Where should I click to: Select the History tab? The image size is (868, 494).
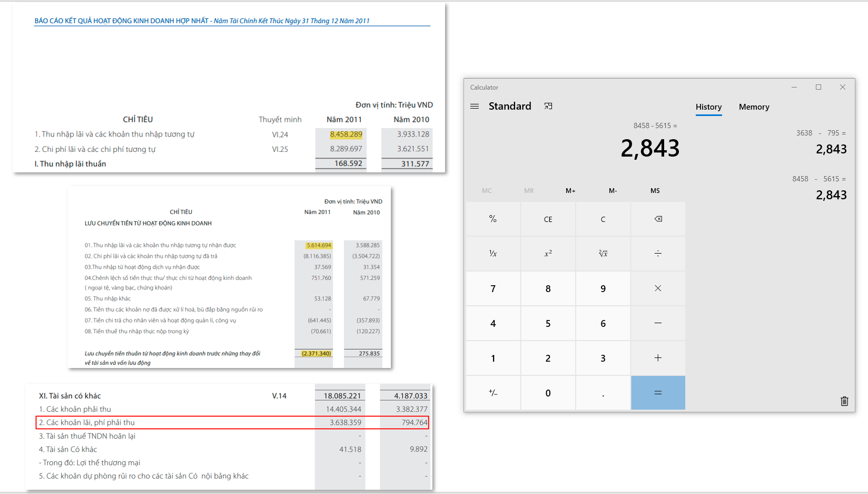(708, 107)
